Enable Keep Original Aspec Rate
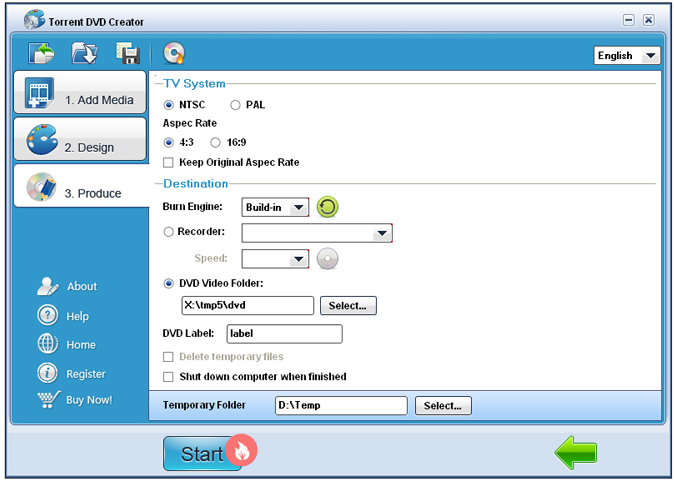The height and width of the screenshot is (481, 674). tap(168, 162)
